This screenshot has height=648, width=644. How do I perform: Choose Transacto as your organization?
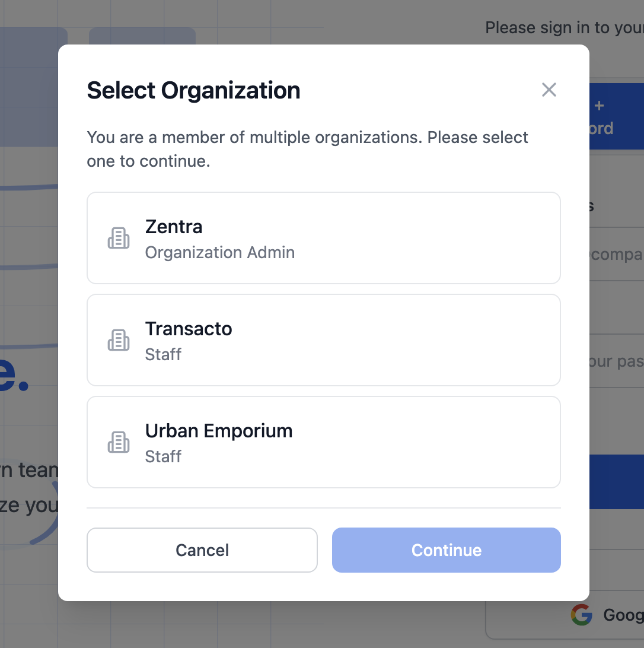(324, 339)
